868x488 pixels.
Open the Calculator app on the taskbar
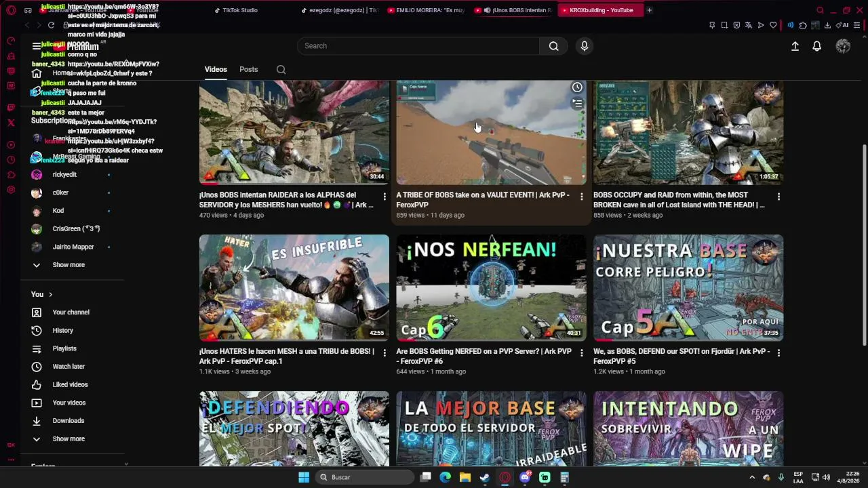click(564, 477)
